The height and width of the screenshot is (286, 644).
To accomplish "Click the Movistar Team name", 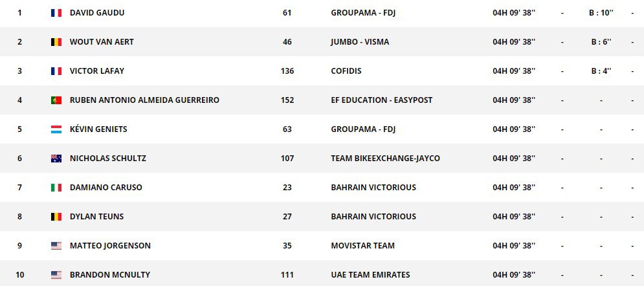I will (x=362, y=246).
